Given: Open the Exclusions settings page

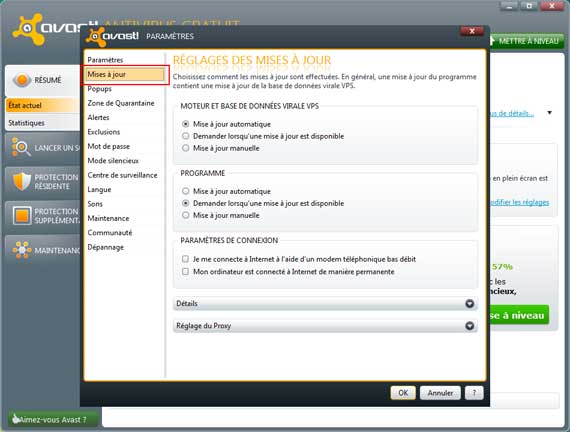Looking at the screenshot, I should [104, 132].
